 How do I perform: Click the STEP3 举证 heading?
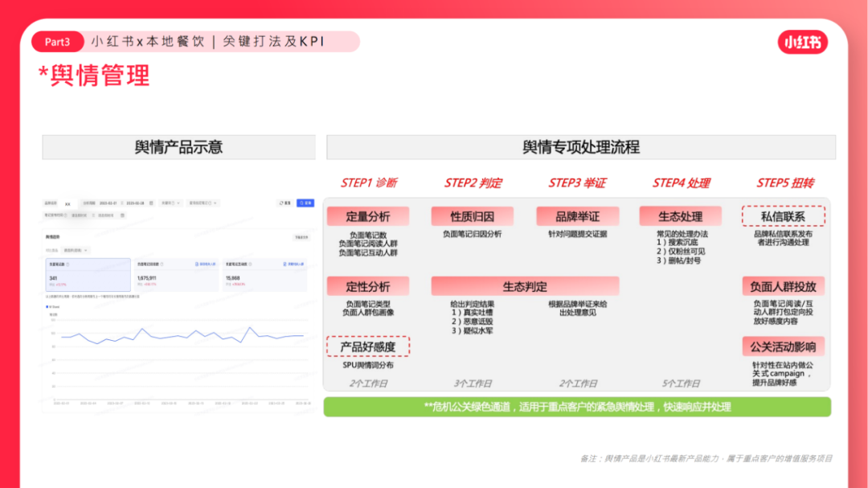click(577, 182)
